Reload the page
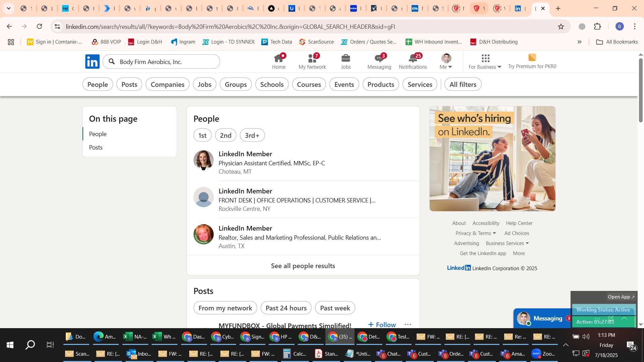 [40, 26]
